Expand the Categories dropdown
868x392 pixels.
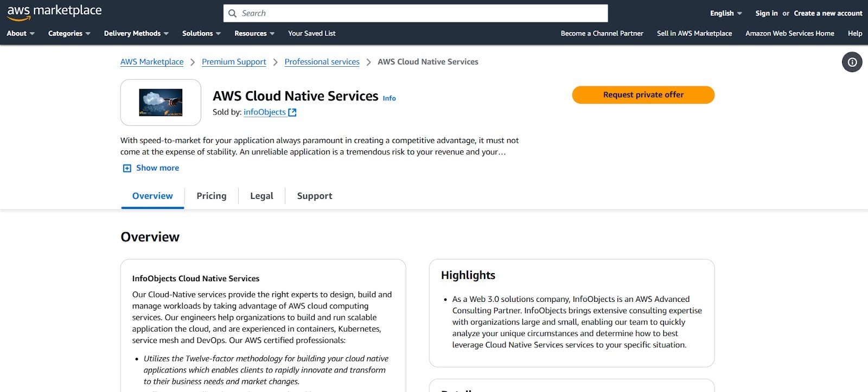tap(69, 34)
